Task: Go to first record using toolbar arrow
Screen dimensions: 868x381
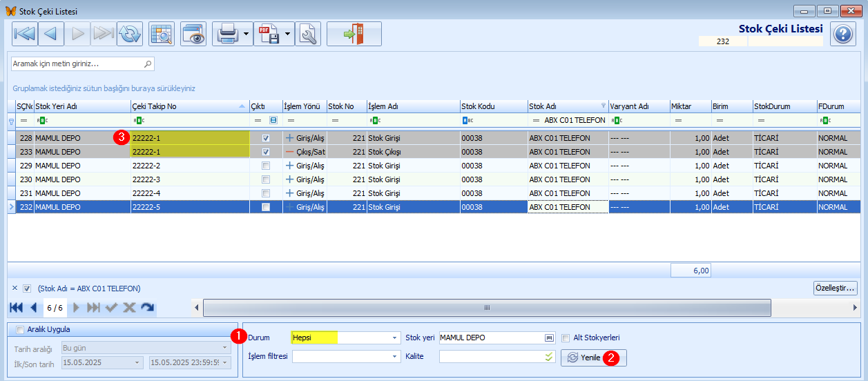Action: click(25, 34)
